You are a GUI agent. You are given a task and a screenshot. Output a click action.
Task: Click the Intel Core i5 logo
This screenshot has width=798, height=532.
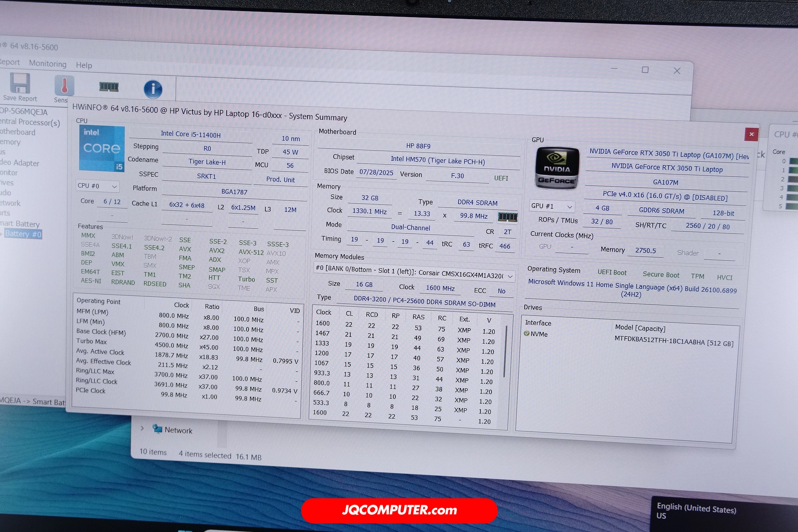(102, 148)
